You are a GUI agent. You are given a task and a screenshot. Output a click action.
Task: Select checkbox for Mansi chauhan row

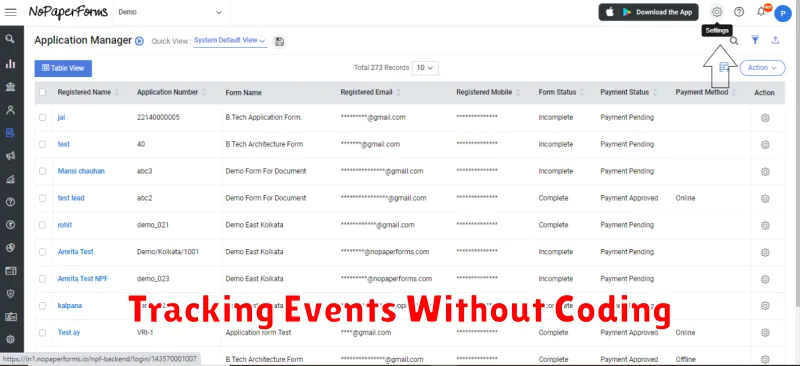pos(42,171)
